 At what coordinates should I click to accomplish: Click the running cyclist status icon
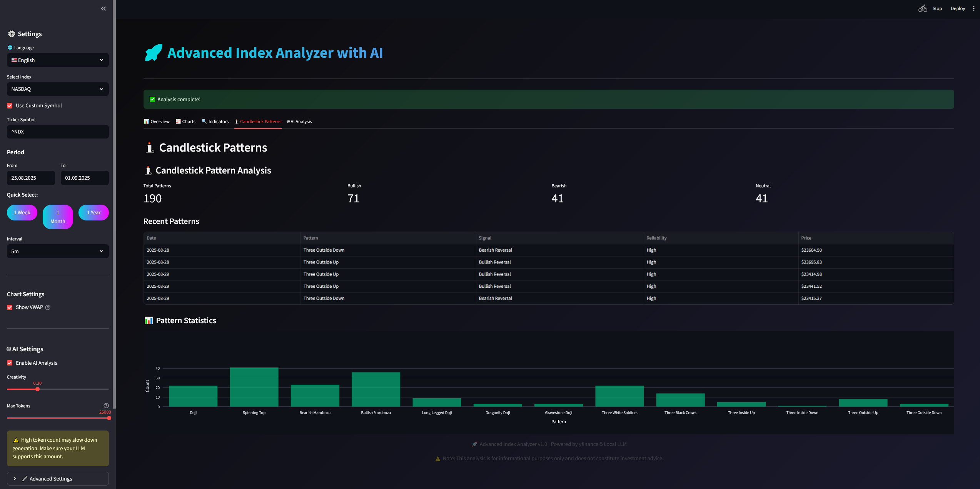[922, 8]
